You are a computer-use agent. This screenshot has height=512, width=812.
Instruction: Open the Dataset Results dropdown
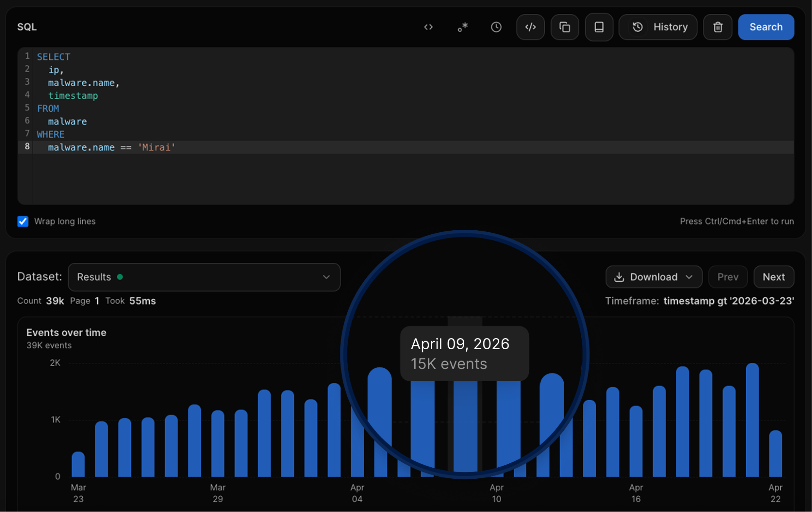click(204, 277)
